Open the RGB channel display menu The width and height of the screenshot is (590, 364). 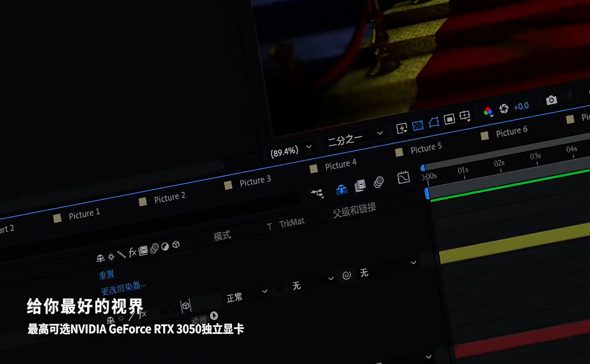coord(488,111)
